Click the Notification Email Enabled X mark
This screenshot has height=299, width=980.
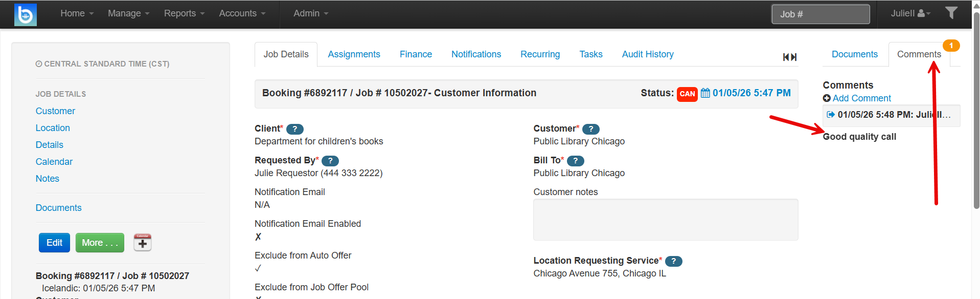click(258, 237)
